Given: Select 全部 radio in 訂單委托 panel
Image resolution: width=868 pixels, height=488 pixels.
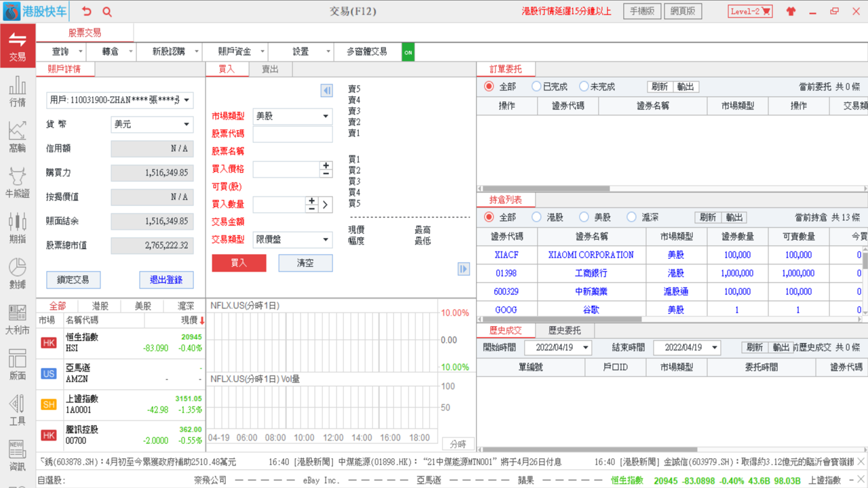Looking at the screenshot, I should 489,87.
